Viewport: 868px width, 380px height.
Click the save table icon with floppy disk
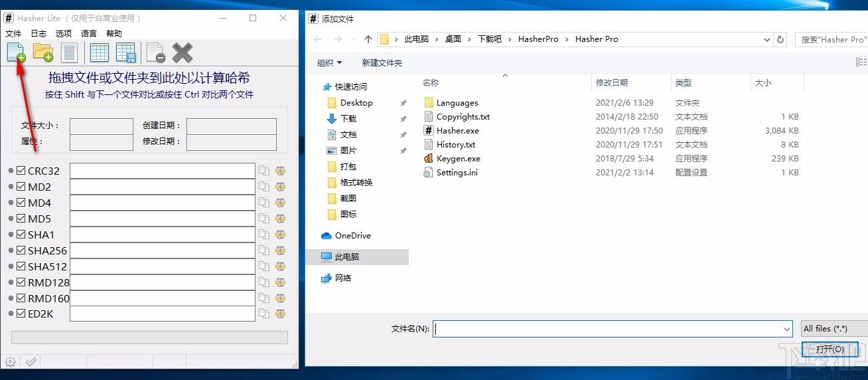coord(125,52)
